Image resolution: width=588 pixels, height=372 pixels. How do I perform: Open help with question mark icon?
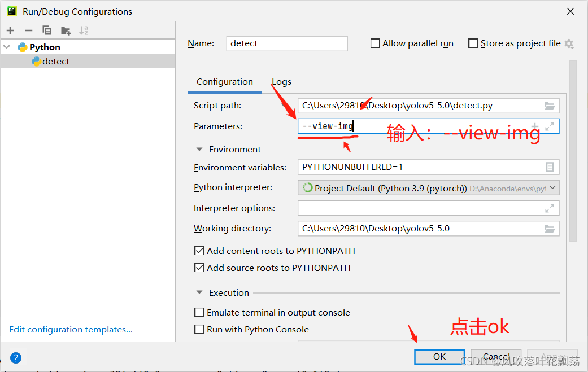[16, 358]
